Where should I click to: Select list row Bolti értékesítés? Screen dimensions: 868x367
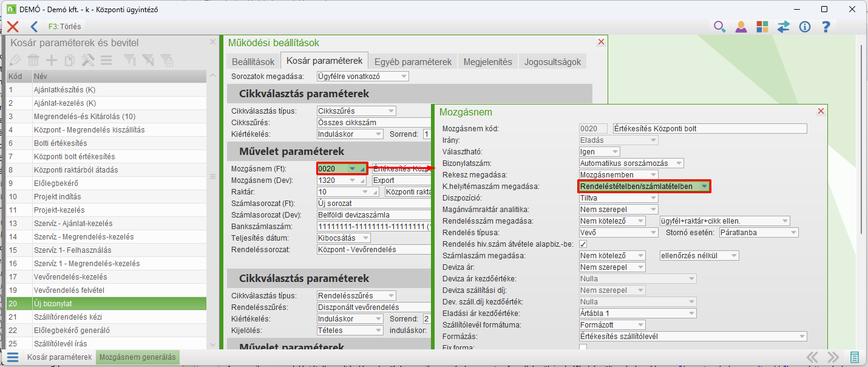(107, 143)
